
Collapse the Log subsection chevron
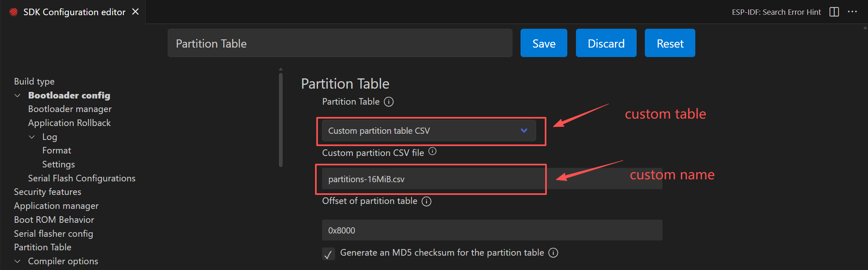pos(32,137)
